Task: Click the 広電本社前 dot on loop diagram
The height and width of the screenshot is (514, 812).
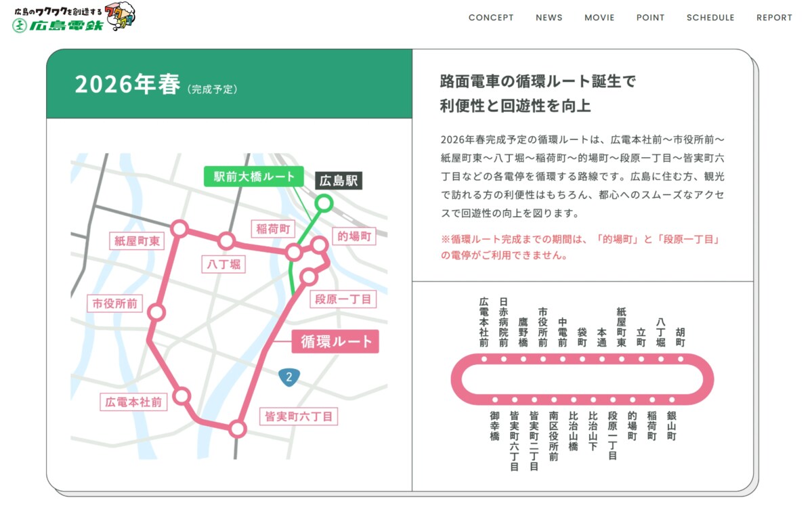Action: 484,359
